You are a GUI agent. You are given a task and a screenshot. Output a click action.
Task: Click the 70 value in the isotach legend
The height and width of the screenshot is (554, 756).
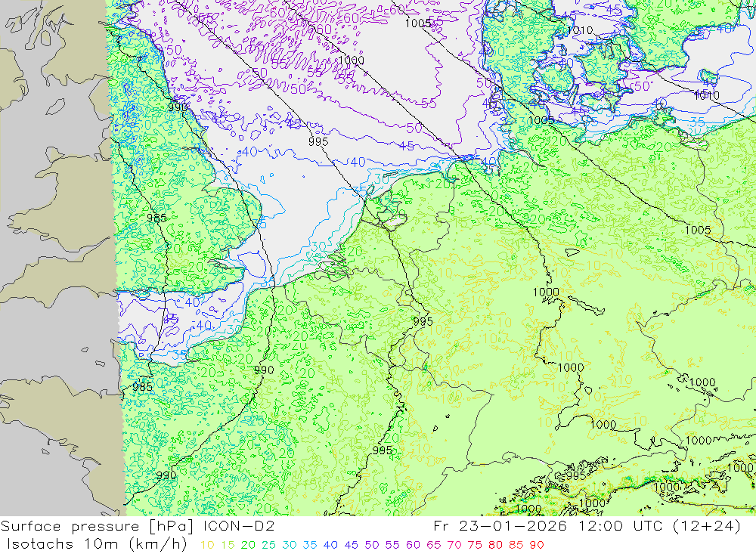pyautogui.click(x=454, y=545)
